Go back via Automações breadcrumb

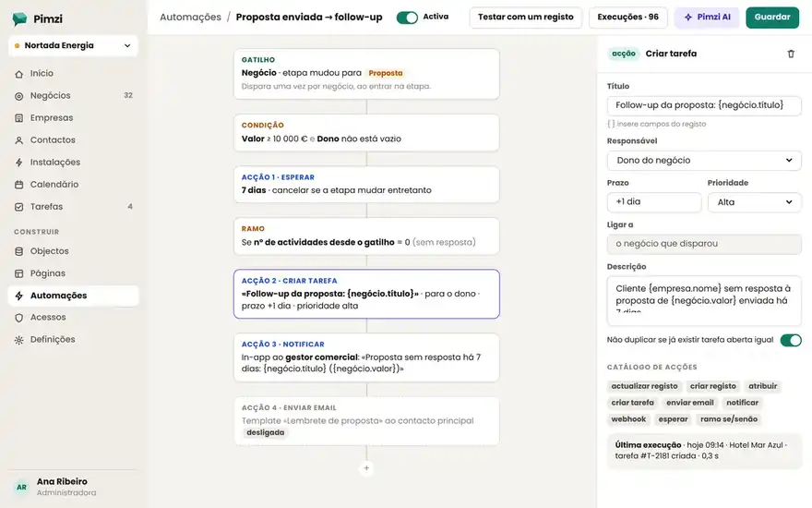(x=190, y=18)
